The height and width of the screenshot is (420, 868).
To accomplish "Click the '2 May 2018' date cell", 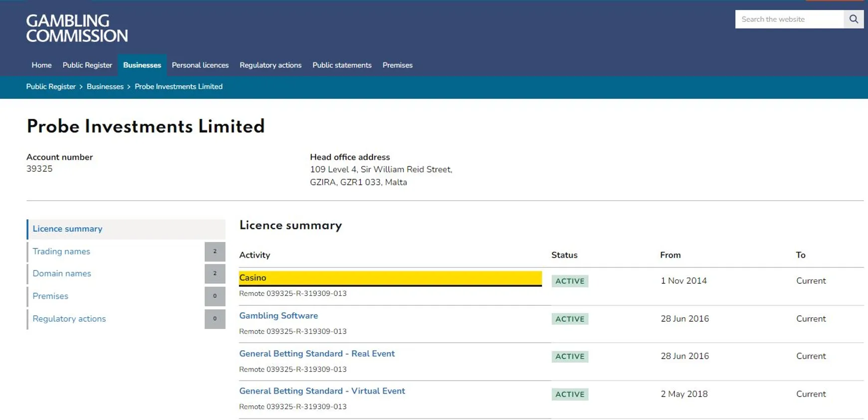I will pos(684,394).
